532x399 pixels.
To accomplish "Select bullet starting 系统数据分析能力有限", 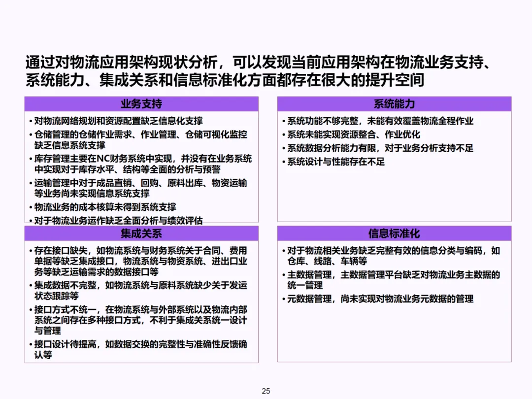I will pyautogui.click(x=378, y=148).
